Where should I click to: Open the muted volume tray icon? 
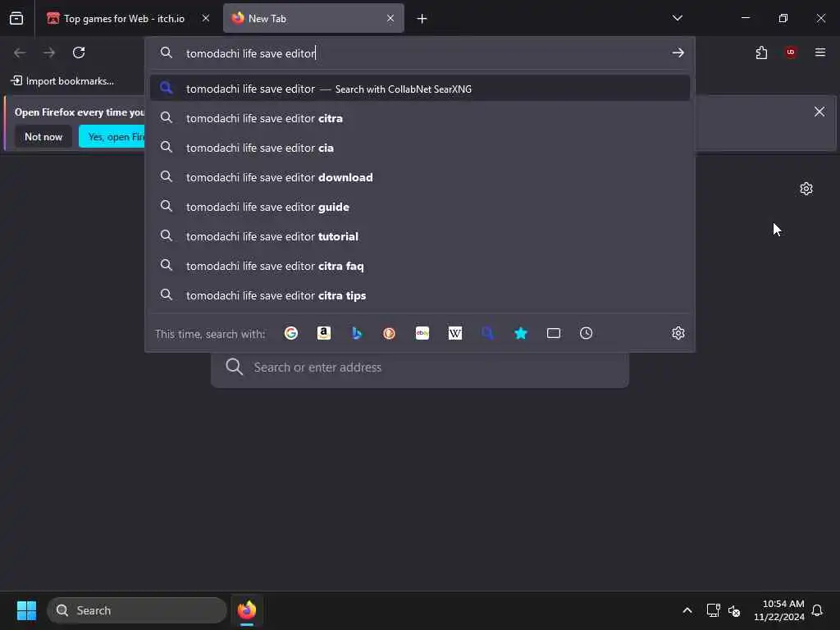point(734,610)
